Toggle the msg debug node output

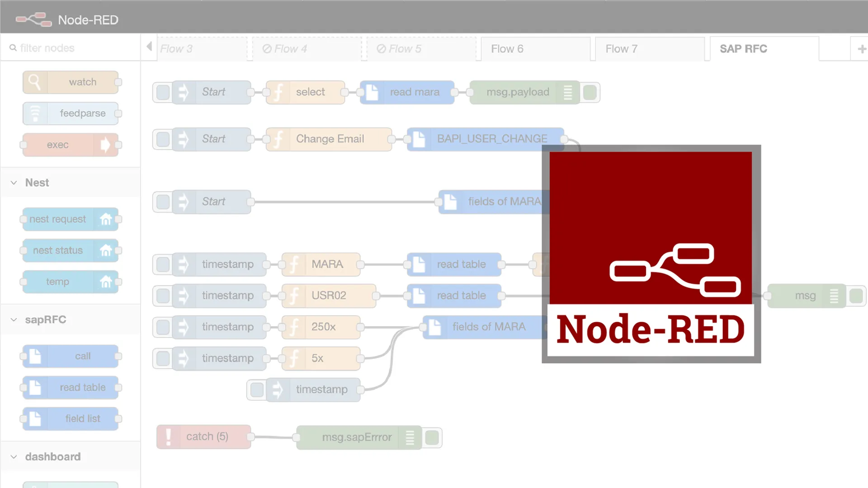coord(856,296)
